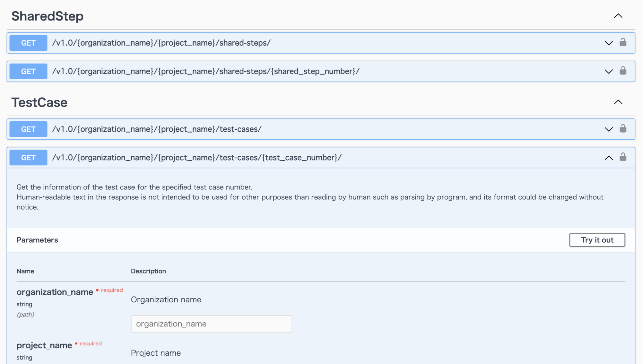Select GET badge on test_case_number endpoint
This screenshot has width=642, height=364.
(x=28, y=157)
